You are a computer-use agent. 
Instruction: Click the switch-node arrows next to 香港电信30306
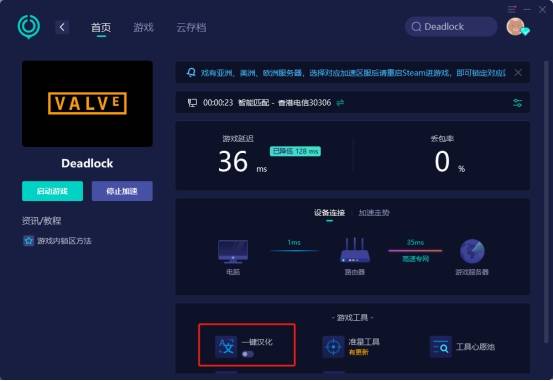340,103
